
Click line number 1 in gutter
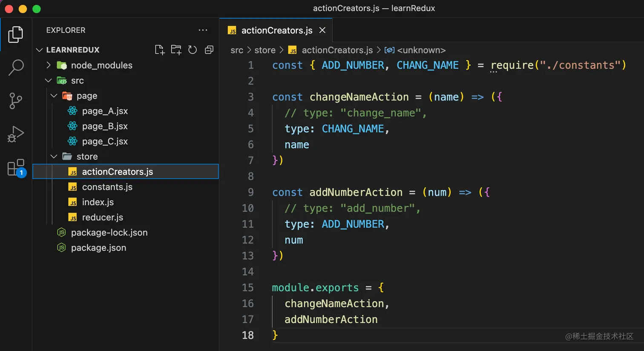pos(250,65)
